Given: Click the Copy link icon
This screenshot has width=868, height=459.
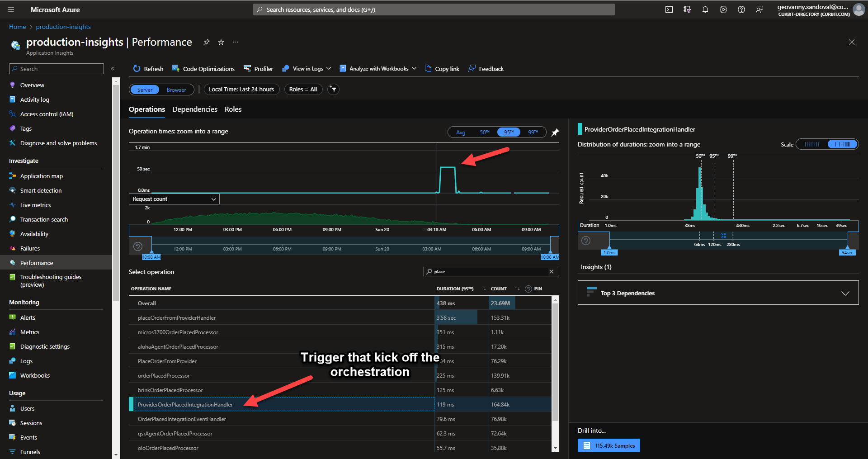Looking at the screenshot, I should (x=427, y=68).
